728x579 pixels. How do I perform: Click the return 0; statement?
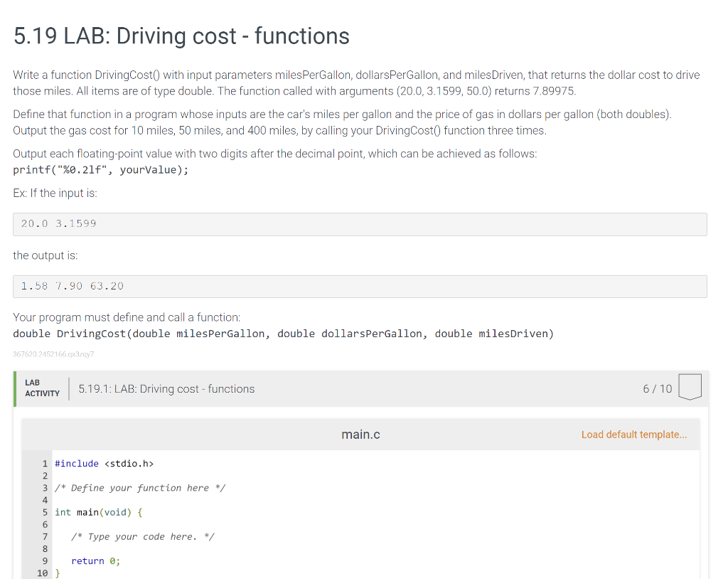pyautogui.click(x=88, y=561)
